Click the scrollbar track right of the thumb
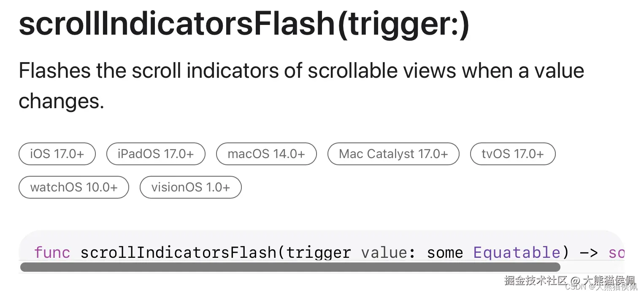This screenshot has height=295, width=644. (x=592, y=267)
